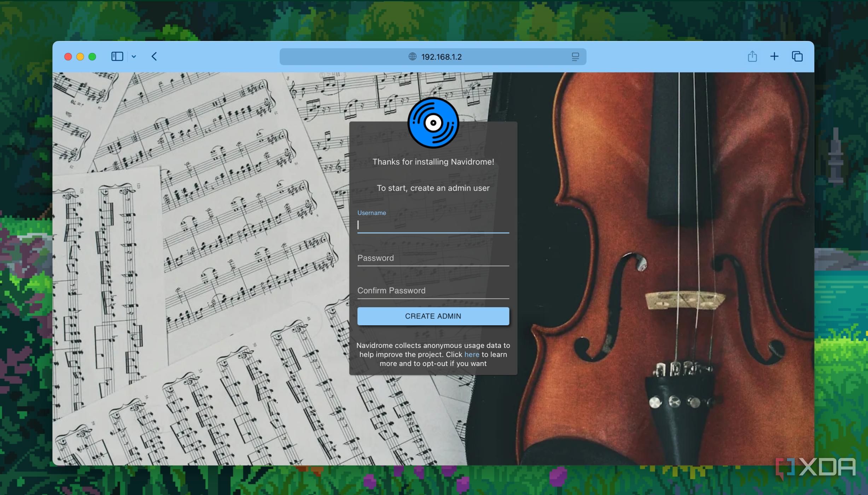Select the Confirm Password field
The width and height of the screenshot is (868, 495).
click(x=433, y=291)
